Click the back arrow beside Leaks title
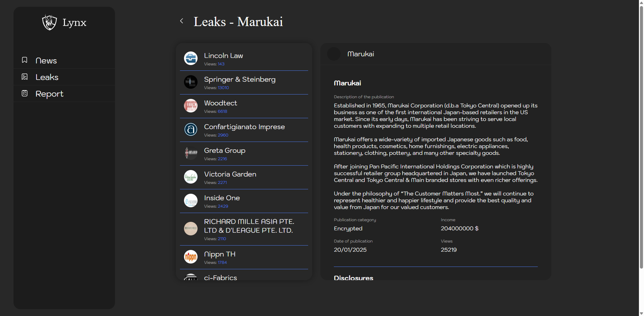Image resolution: width=644 pixels, height=316 pixels. (182, 21)
